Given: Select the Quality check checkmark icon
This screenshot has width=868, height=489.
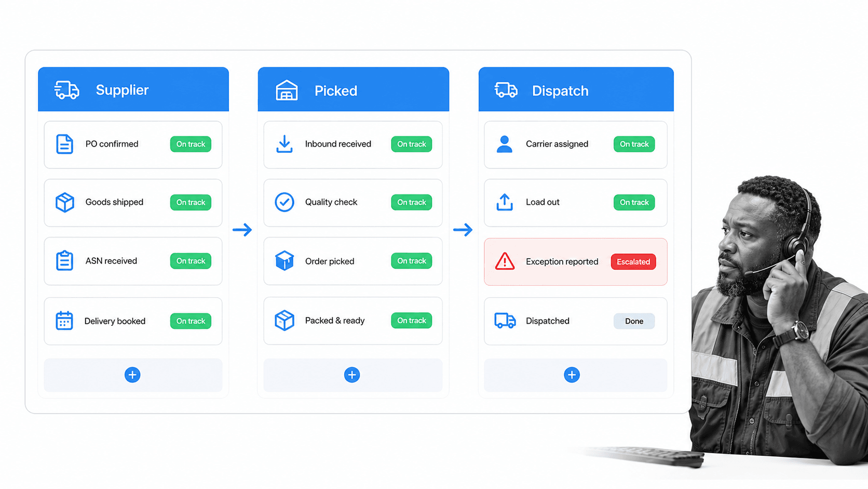Looking at the screenshot, I should pos(284,202).
